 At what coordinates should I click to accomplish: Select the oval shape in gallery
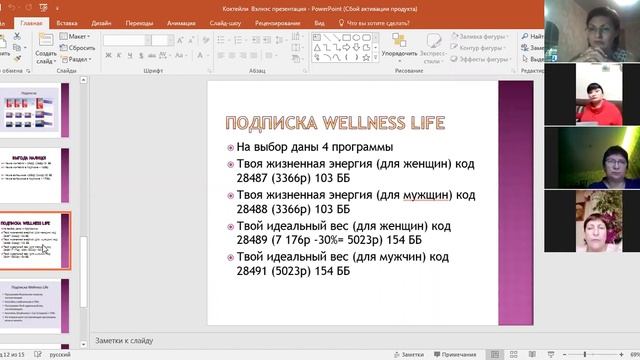tap(356, 38)
